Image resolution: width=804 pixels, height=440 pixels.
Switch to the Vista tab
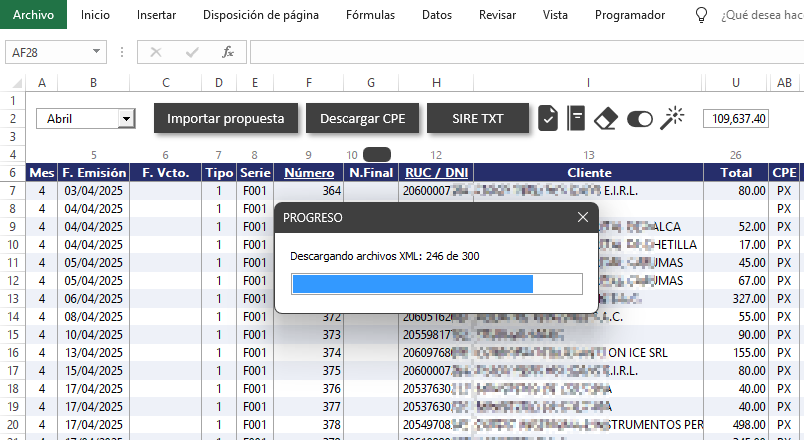555,15
